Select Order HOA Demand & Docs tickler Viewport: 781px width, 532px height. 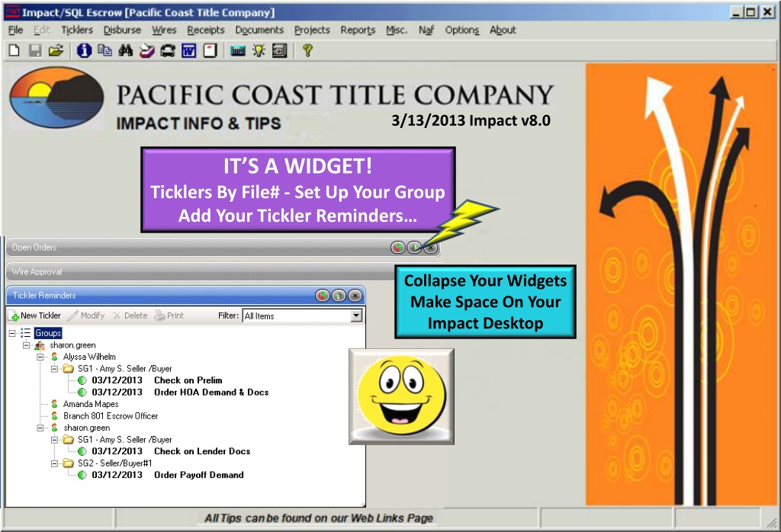tap(180, 393)
